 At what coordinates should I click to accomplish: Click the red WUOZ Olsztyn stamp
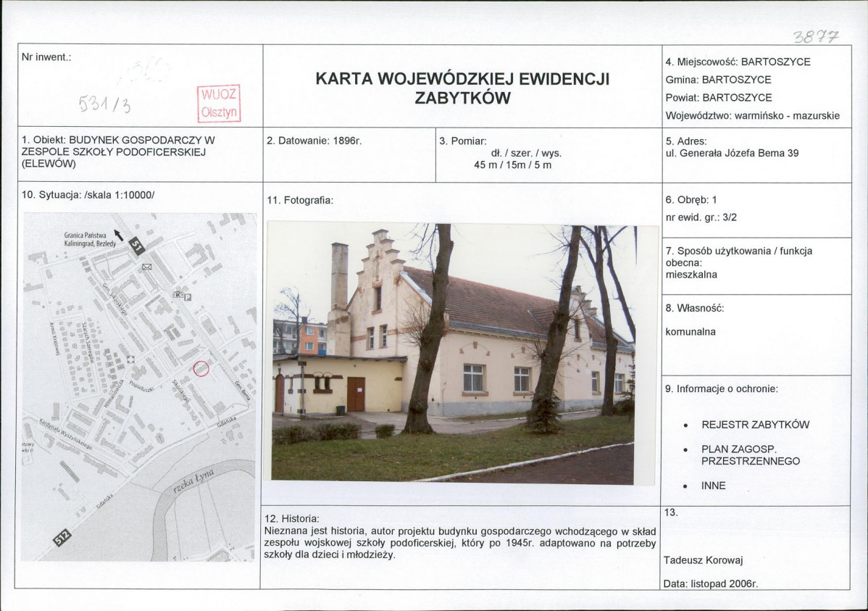(x=220, y=104)
